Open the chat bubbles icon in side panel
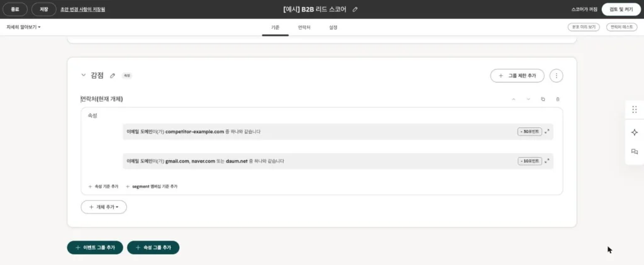 click(x=635, y=152)
